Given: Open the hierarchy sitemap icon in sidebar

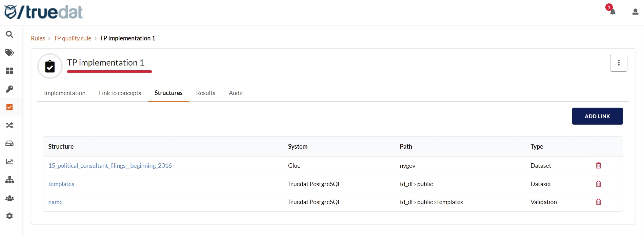Looking at the screenshot, I should point(9,180).
